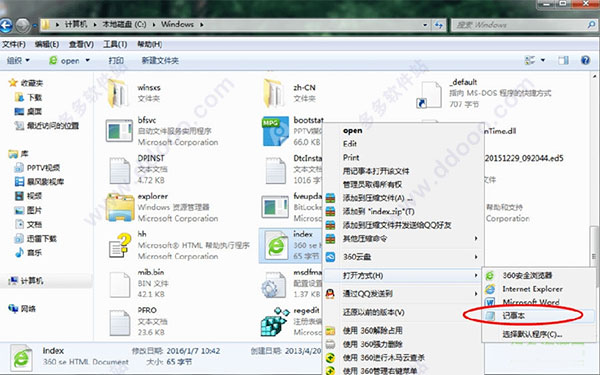
Task: Expand 打开方式(H) submenu
Action: (403, 276)
